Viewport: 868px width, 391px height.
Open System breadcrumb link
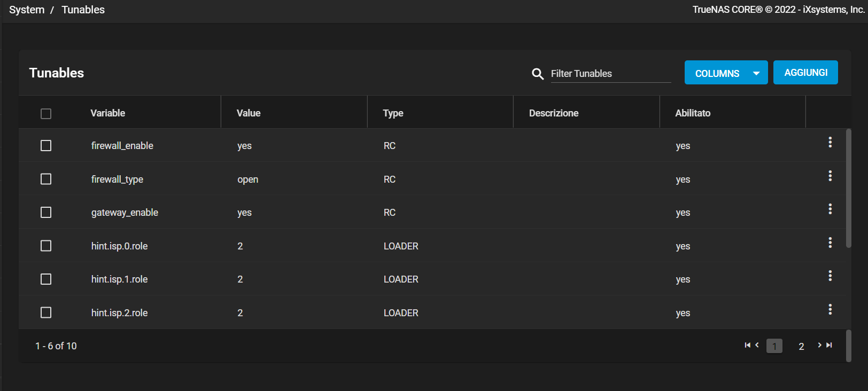27,10
